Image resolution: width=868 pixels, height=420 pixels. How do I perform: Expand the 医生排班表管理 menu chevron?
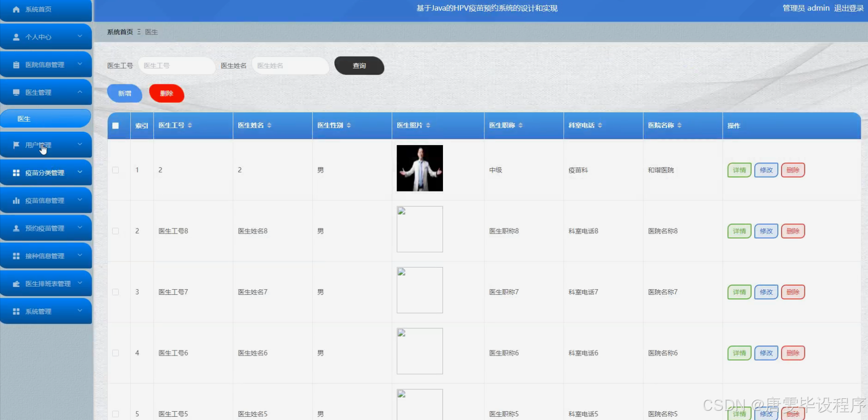tap(80, 283)
